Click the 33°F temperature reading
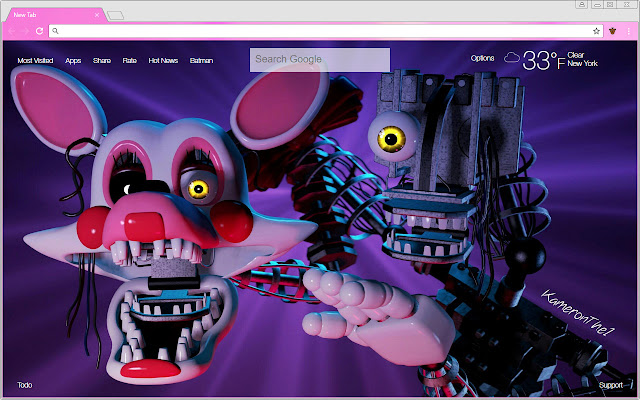 click(x=544, y=61)
